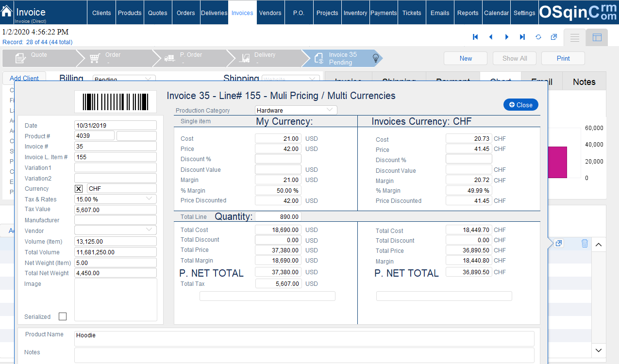Click the Date field

[x=116, y=125]
